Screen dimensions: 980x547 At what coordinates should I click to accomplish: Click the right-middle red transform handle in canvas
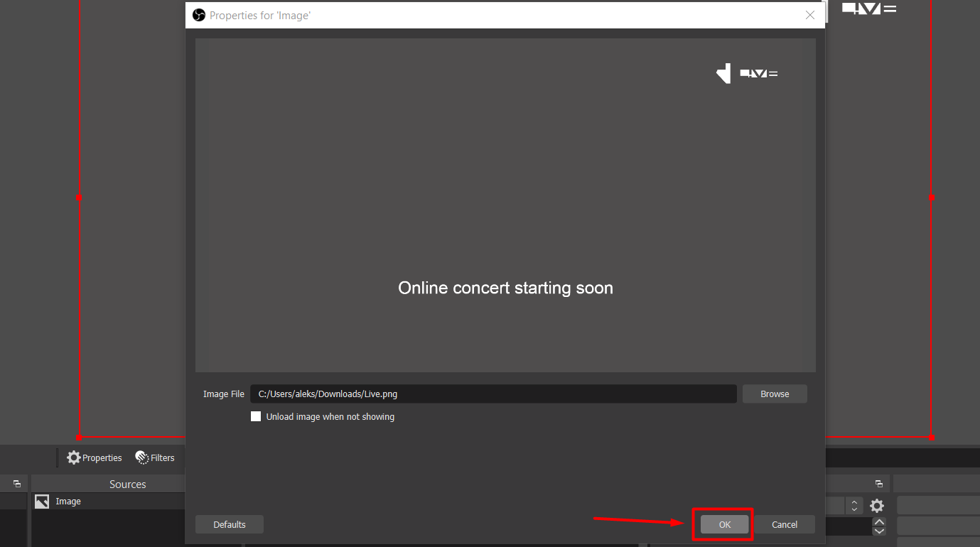pyautogui.click(x=932, y=197)
